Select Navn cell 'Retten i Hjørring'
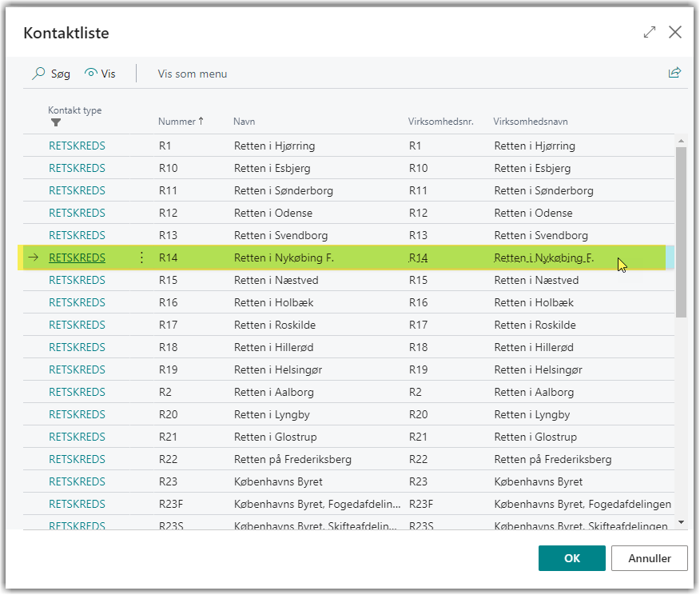Image resolution: width=700 pixels, height=595 pixels. click(275, 146)
